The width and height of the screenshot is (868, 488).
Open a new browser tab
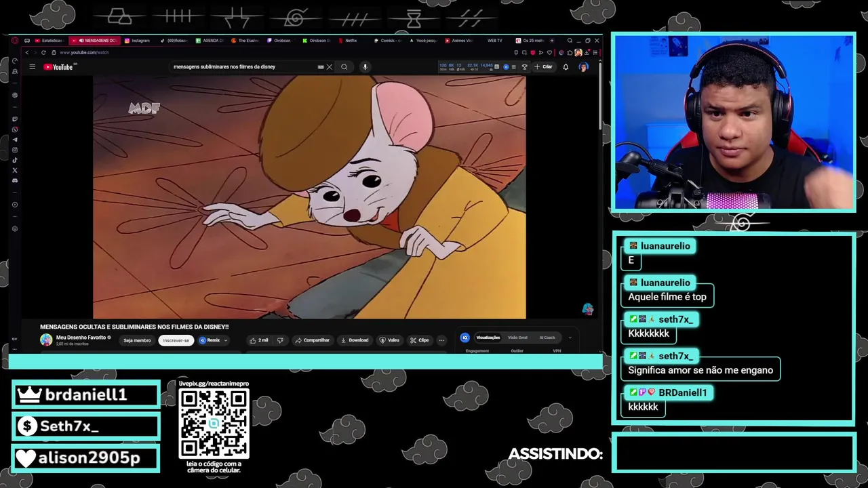[x=552, y=41]
